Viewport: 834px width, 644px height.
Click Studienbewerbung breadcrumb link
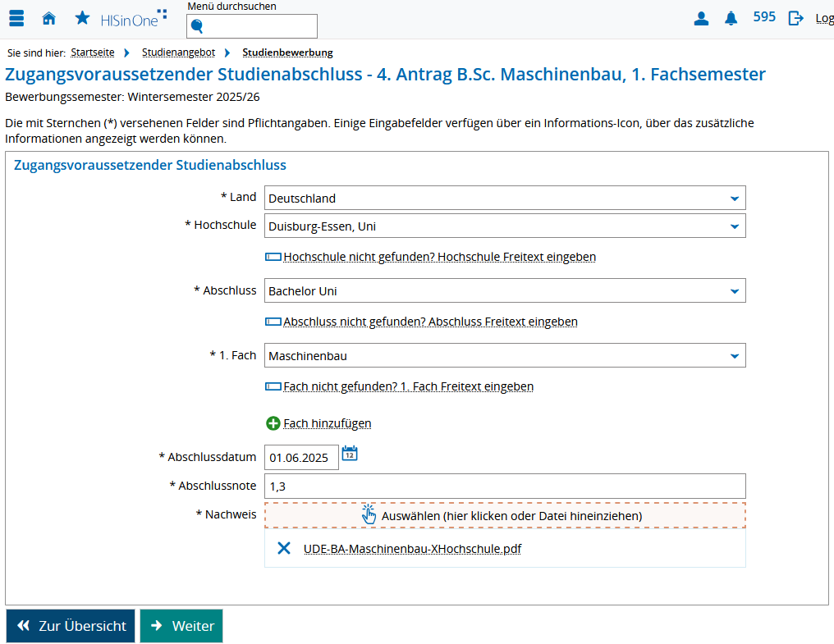[288, 53]
